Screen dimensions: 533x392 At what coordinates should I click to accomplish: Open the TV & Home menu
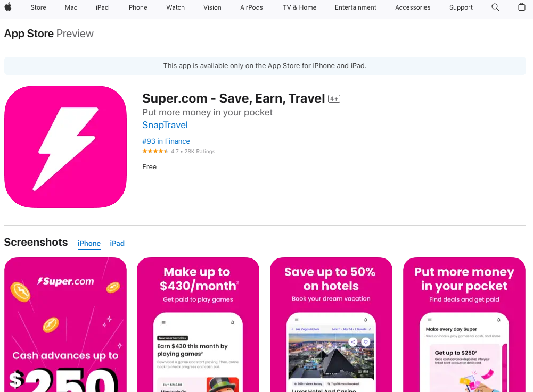(299, 7)
